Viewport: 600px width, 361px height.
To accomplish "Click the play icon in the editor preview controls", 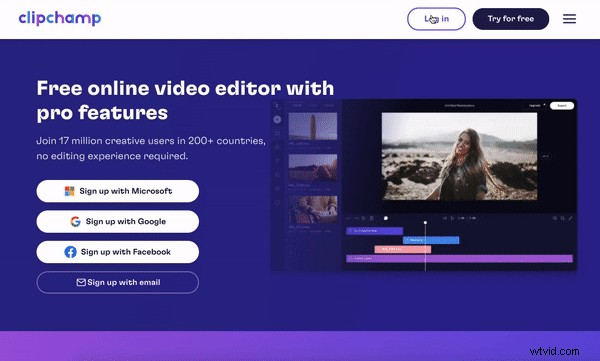I will click(452, 218).
